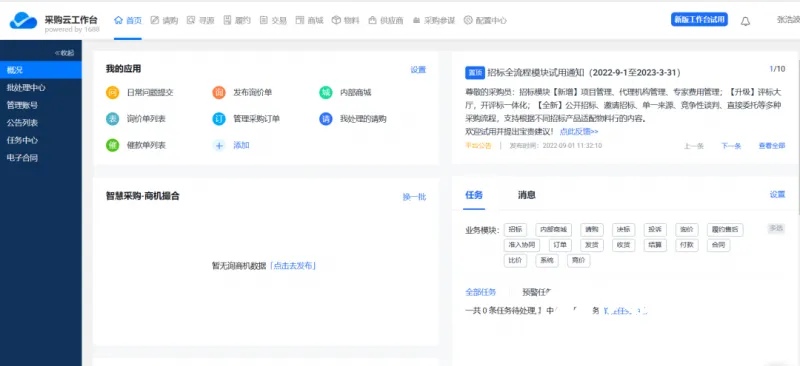Click 上一条 to see the previous notice

tap(693, 146)
